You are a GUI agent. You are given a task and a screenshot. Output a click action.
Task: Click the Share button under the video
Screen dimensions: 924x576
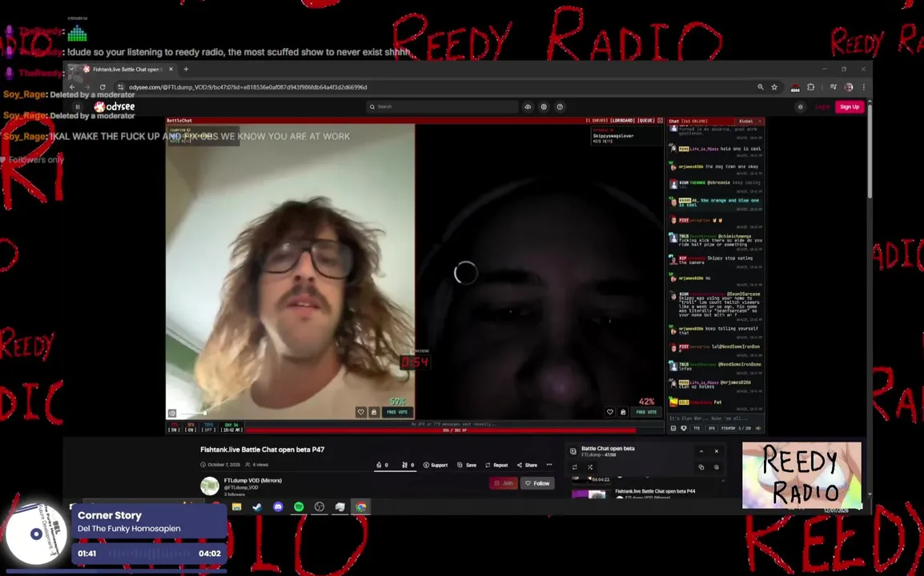tap(527, 465)
